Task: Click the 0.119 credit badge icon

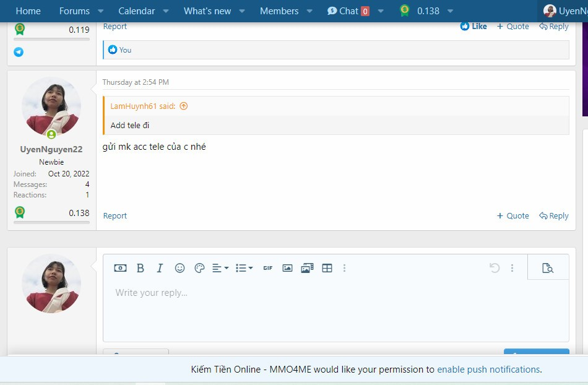Action: (x=20, y=29)
